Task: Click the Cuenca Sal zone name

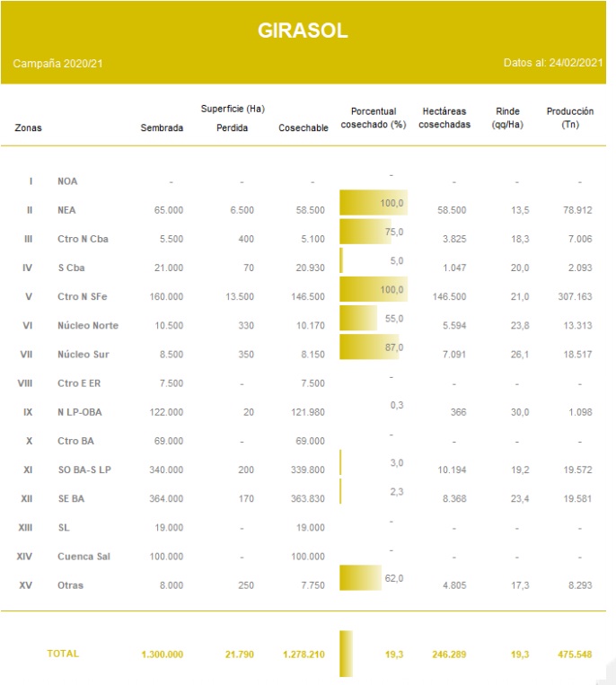Action: (85, 557)
